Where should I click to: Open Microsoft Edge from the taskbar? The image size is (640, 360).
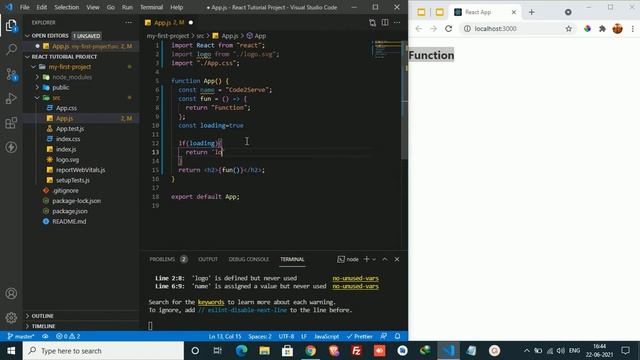point(241,351)
